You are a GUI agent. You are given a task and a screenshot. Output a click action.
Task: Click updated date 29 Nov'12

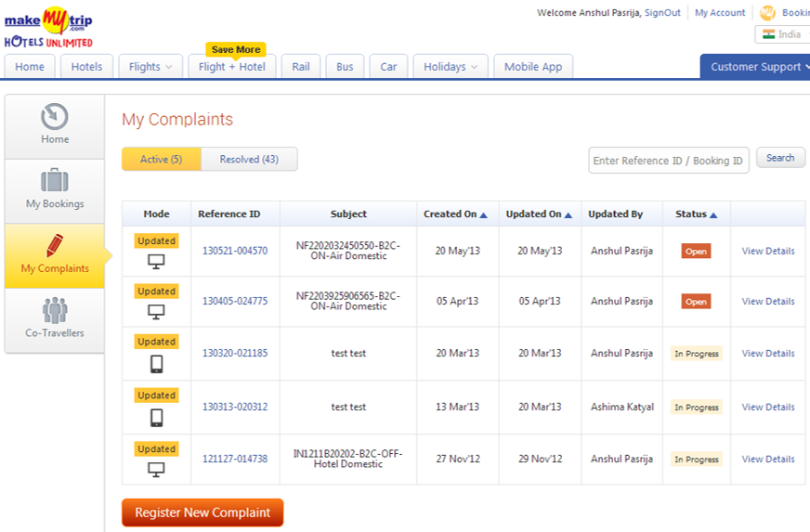(x=540, y=459)
